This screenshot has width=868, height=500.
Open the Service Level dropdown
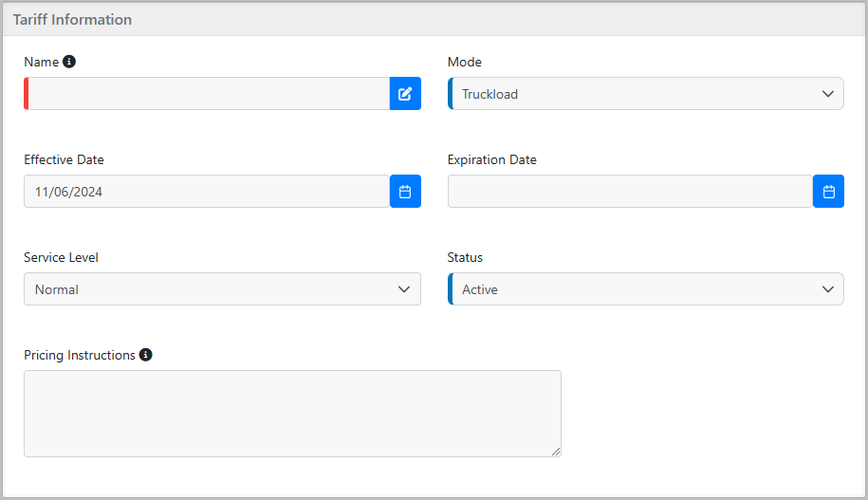222,289
